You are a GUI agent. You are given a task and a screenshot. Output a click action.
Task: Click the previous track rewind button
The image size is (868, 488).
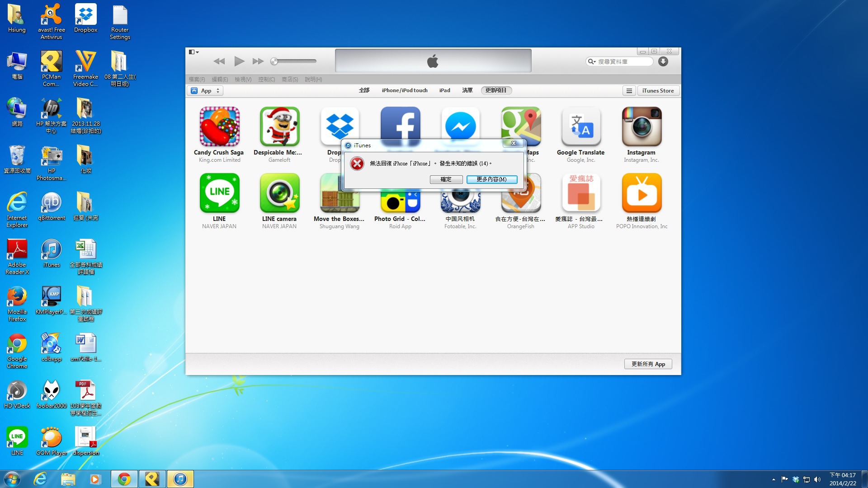(x=219, y=61)
